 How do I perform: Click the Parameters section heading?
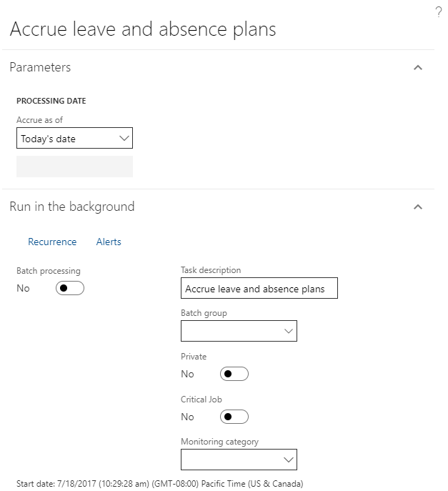pos(40,67)
